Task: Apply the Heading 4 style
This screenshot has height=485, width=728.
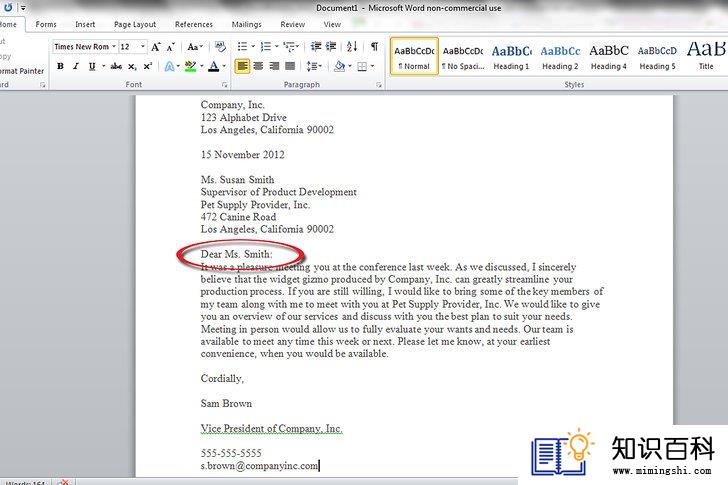Action: click(609, 57)
